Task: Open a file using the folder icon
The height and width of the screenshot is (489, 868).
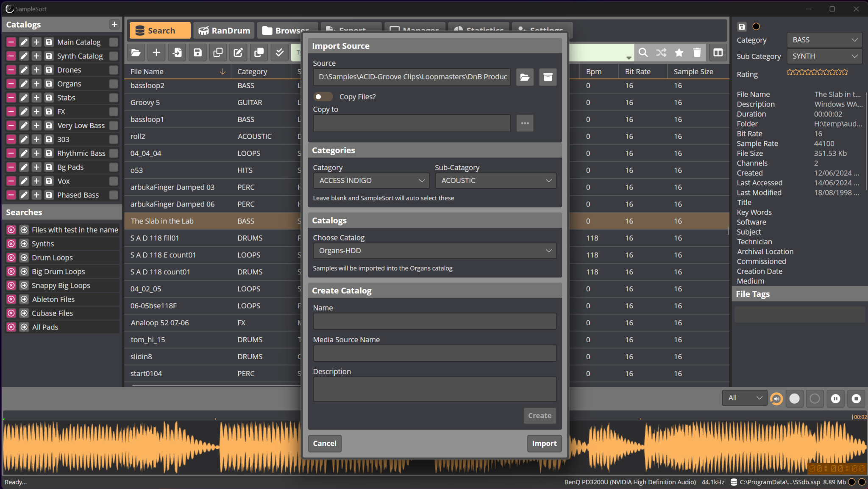Action: click(136, 52)
